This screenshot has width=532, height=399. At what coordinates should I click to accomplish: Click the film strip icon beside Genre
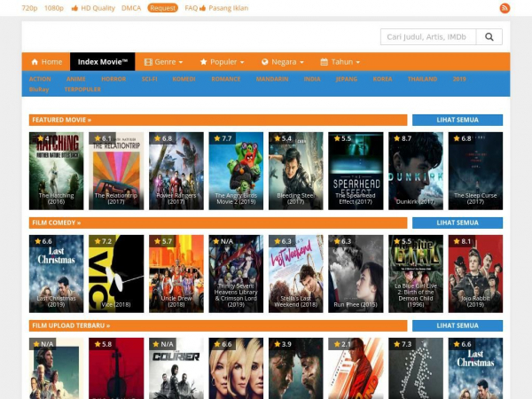pyautogui.click(x=148, y=62)
